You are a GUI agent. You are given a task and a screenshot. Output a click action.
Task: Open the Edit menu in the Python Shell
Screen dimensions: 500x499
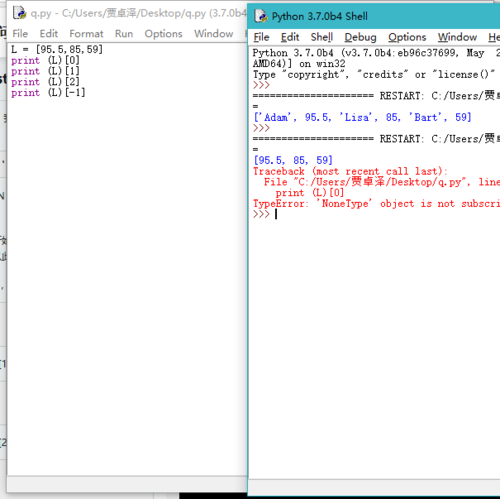pyautogui.click(x=290, y=37)
